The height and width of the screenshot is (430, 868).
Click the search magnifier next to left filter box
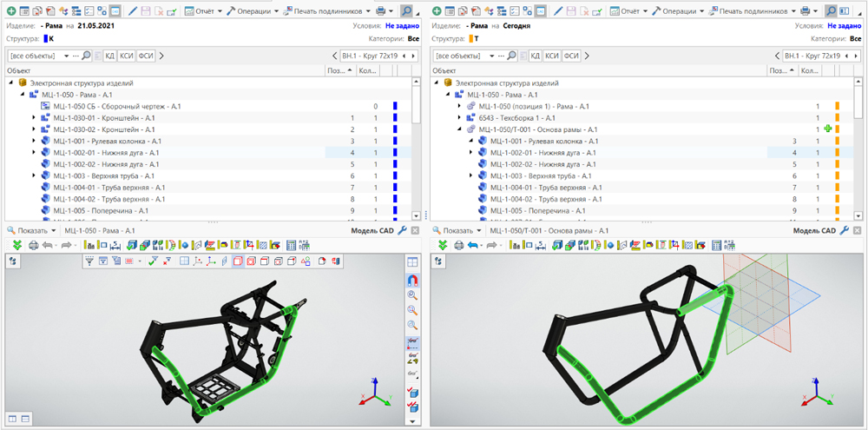pyautogui.click(x=88, y=56)
